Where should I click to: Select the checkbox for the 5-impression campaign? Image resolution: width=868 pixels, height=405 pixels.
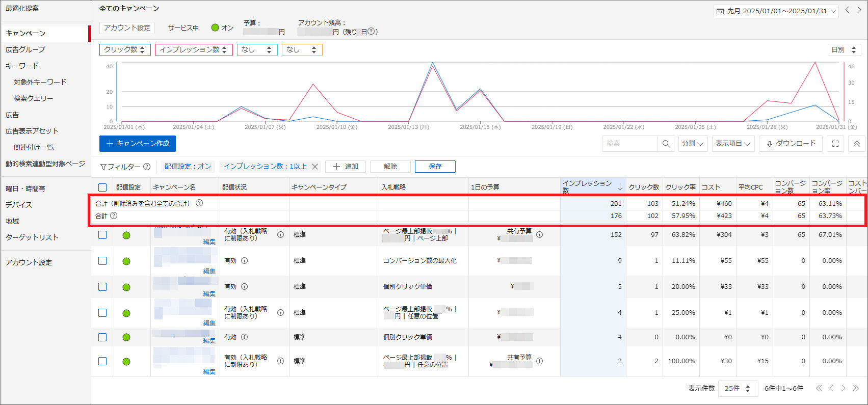102,287
